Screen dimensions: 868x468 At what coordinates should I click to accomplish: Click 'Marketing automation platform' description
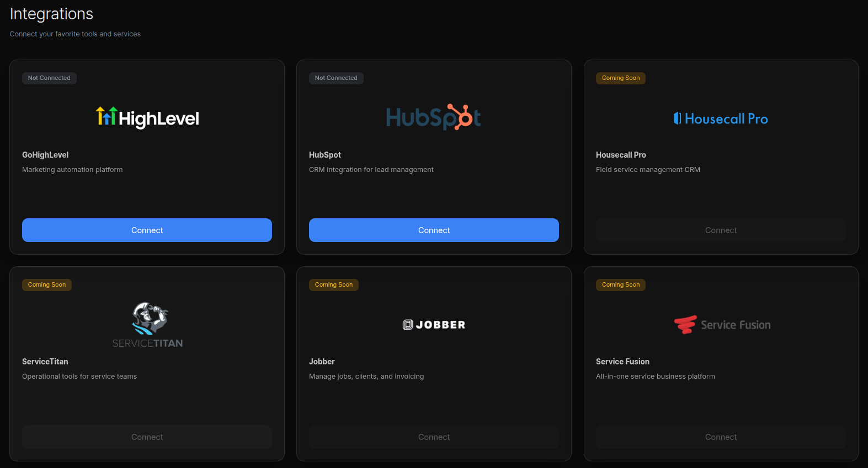(x=72, y=170)
